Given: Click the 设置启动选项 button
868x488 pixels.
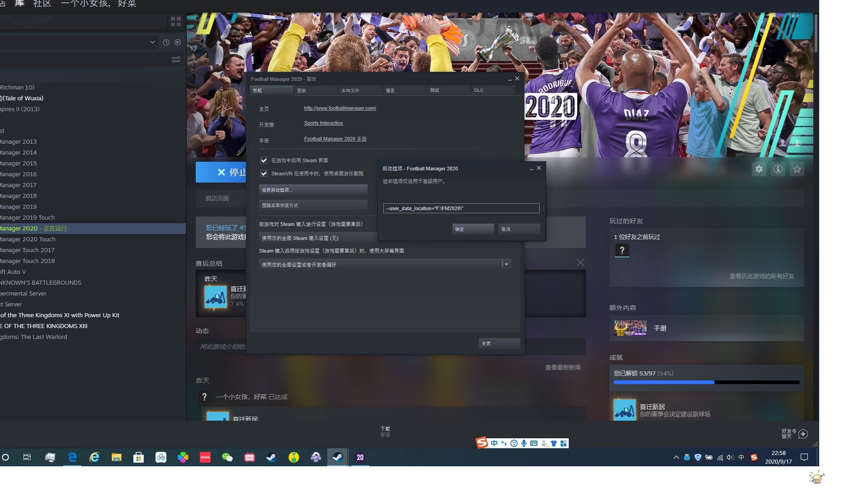Looking at the screenshot, I should [313, 190].
